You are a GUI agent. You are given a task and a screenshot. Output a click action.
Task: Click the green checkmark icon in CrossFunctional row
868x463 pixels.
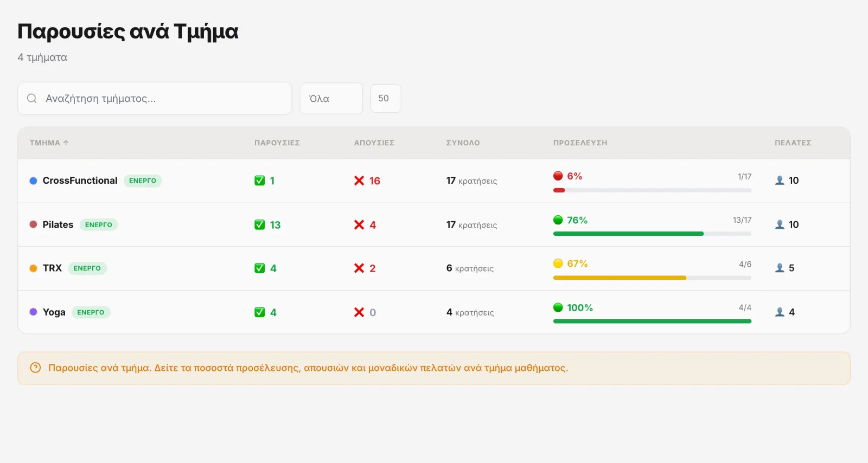point(260,181)
